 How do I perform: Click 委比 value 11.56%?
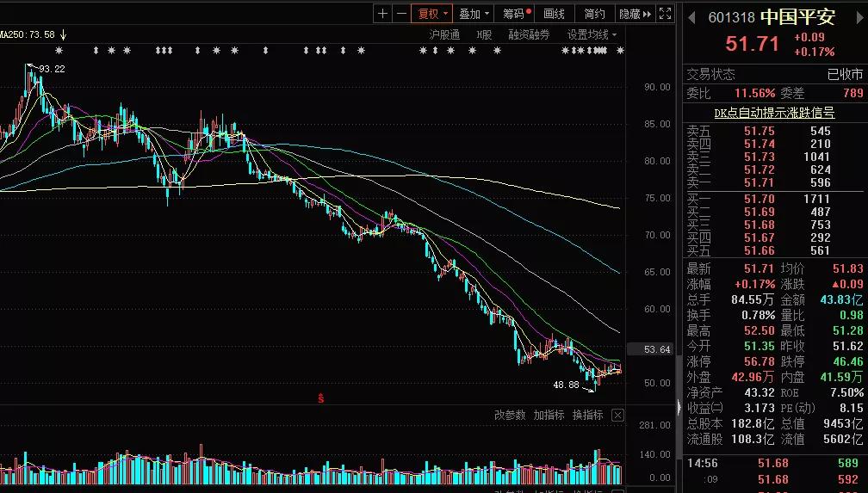point(754,94)
